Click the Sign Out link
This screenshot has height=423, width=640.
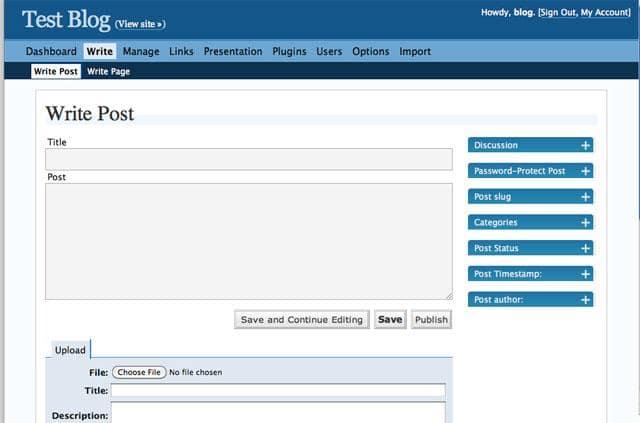click(558, 13)
